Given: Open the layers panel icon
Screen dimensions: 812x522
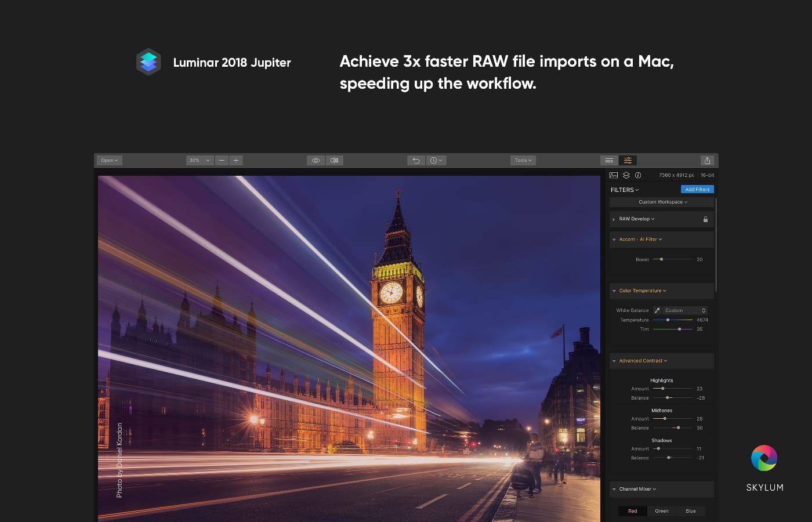Looking at the screenshot, I should point(626,175).
